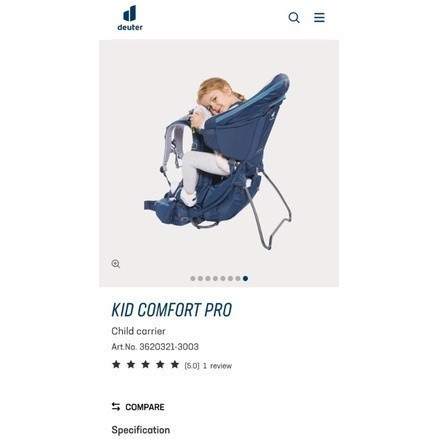Open the hamburger menu
The height and width of the screenshot is (439, 439).
[x=319, y=17]
